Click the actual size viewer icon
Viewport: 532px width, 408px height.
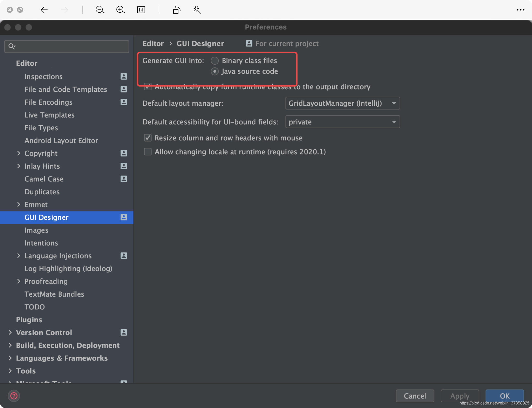pos(141,10)
